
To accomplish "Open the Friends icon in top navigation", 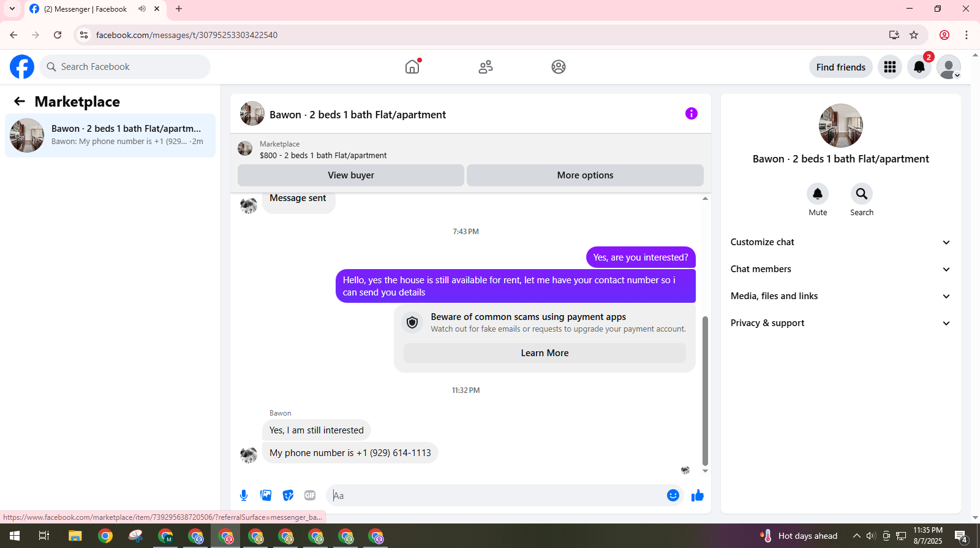I will click(x=486, y=67).
